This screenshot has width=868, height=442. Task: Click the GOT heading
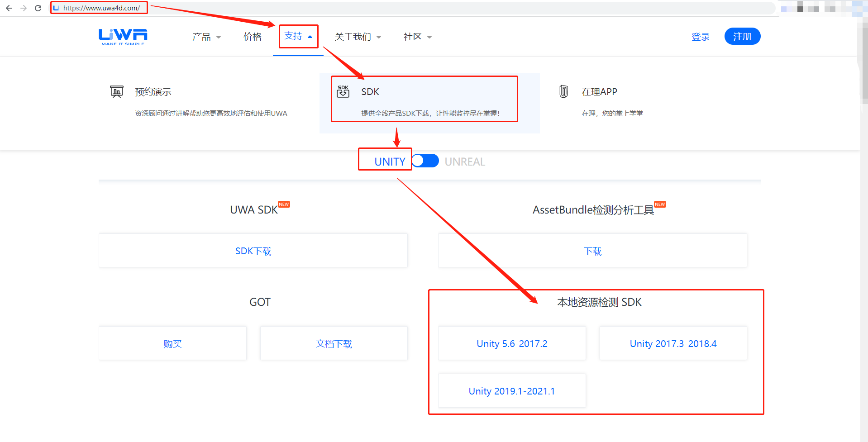260,302
